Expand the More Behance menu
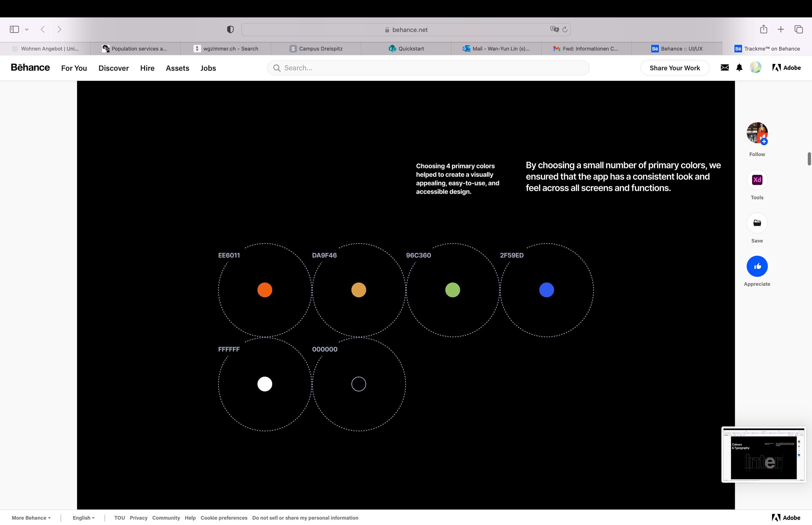The width and height of the screenshot is (812, 525). point(31,517)
